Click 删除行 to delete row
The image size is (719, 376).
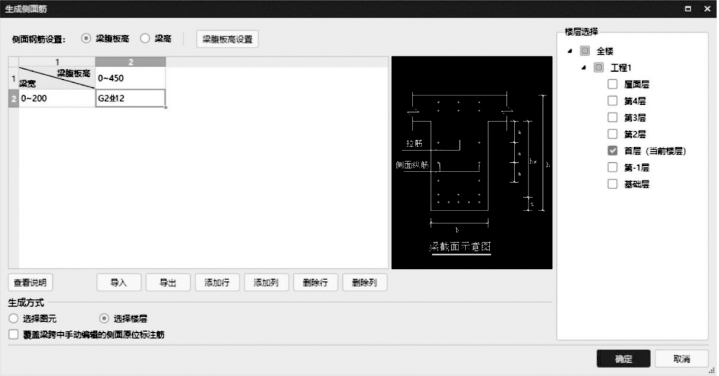tap(315, 282)
